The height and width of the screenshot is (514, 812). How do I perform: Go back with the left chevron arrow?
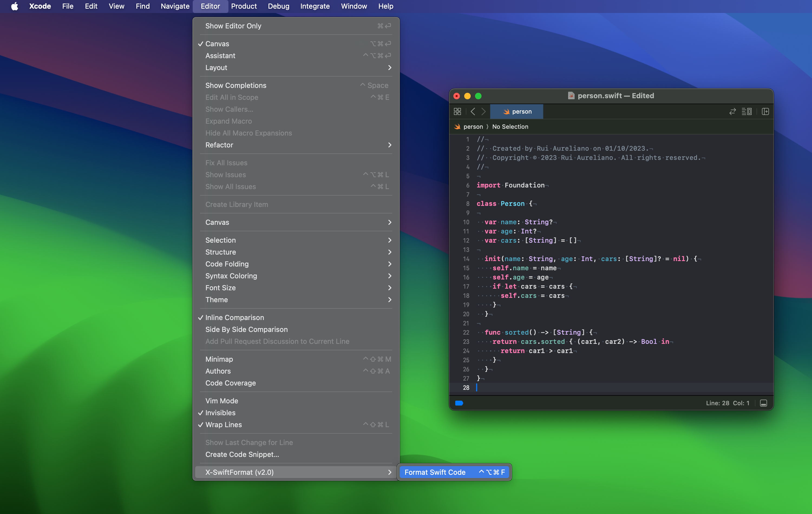point(473,111)
